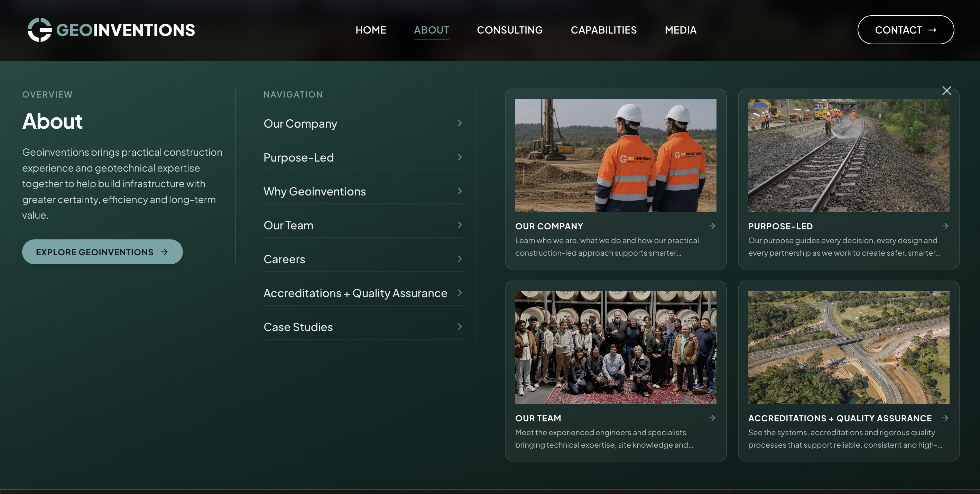The image size is (980, 494).
Task: Click the arrow next to Our Company card title
Action: coord(712,226)
